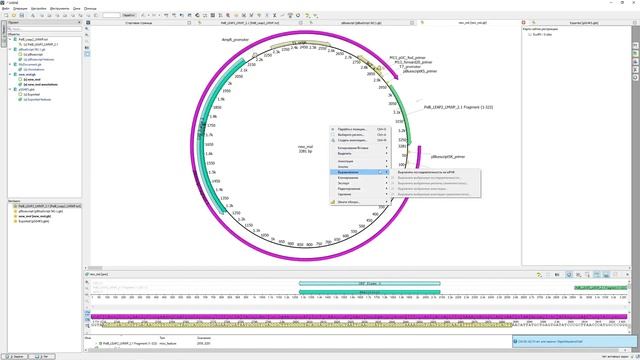Viewport: 640px width, 360px height.
Task: Open the Редактирование submenu
Action: pos(360,189)
